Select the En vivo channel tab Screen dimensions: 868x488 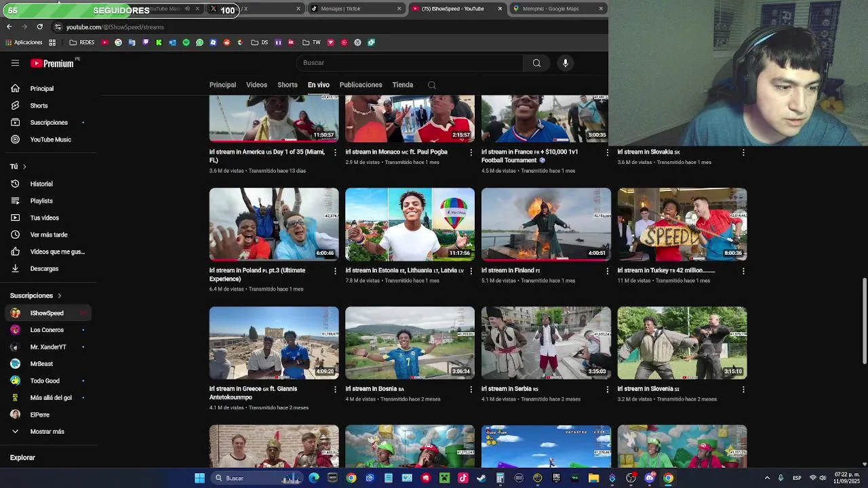(x=319, y=85)
